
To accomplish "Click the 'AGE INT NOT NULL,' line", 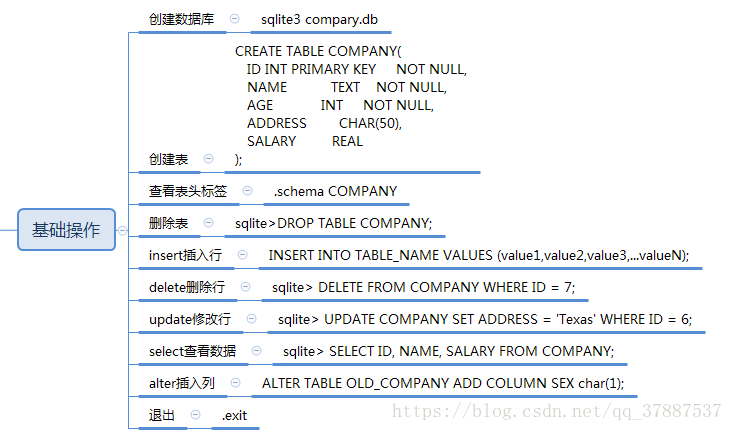I will tap(340, 105).
